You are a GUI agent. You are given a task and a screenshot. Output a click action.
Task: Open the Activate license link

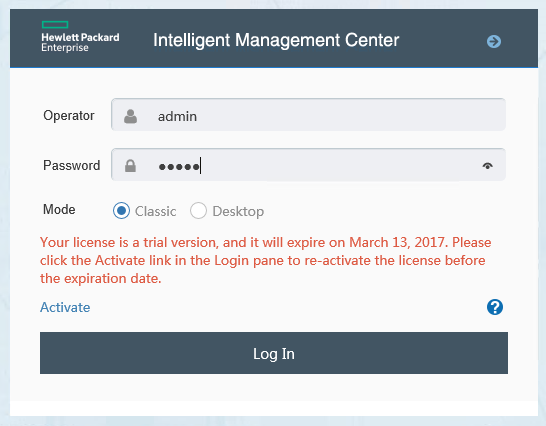tap(65, 307)
